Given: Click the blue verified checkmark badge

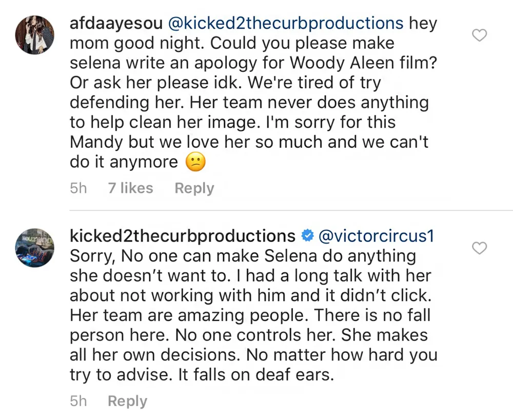Looking at the screenshot, I should [307, 235].
